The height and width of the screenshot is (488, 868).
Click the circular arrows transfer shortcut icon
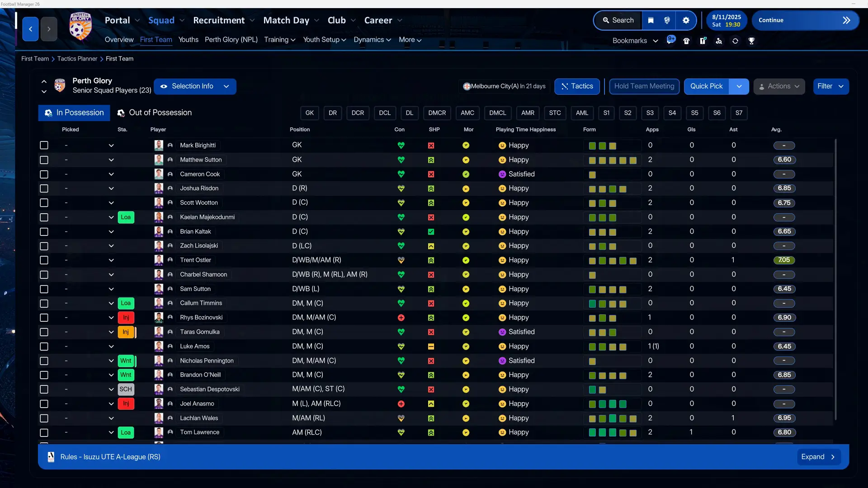click(735, 41)
